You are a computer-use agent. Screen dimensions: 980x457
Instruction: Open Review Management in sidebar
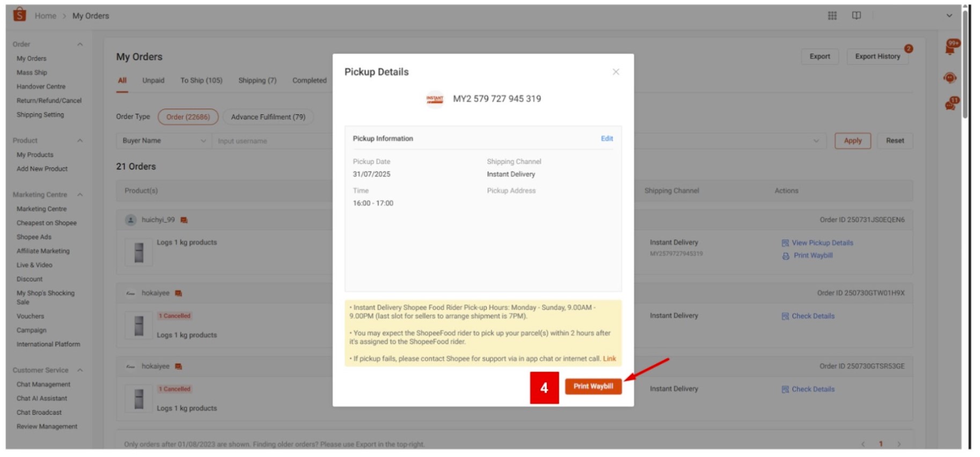(x=47, y=427)
